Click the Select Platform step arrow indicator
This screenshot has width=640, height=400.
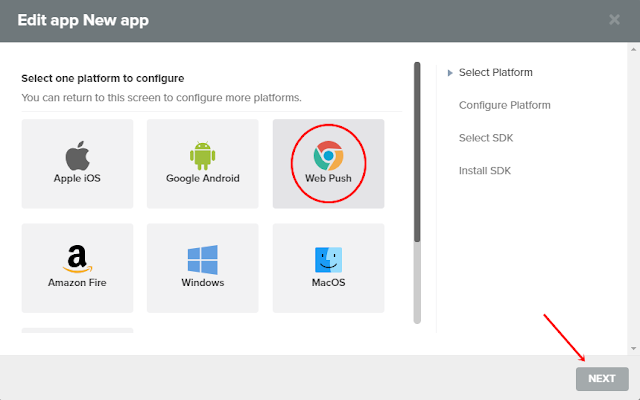coord(450,73)
